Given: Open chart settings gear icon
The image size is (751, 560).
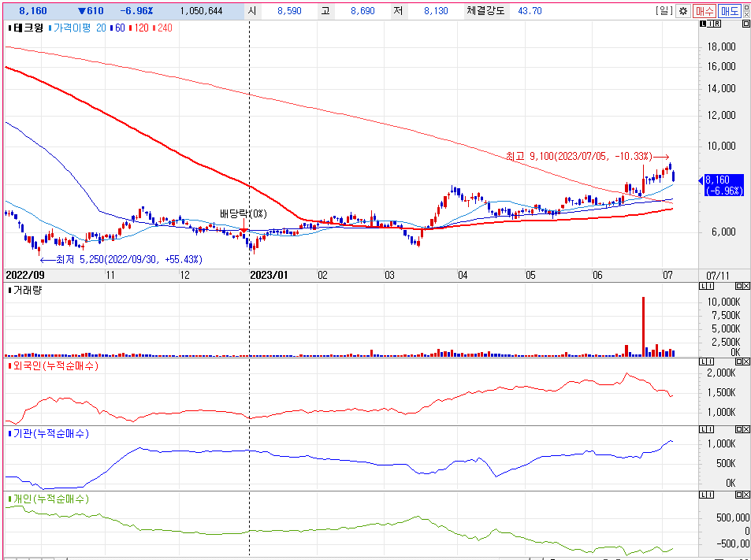Looking at the screenshot, I should (683, 10).
